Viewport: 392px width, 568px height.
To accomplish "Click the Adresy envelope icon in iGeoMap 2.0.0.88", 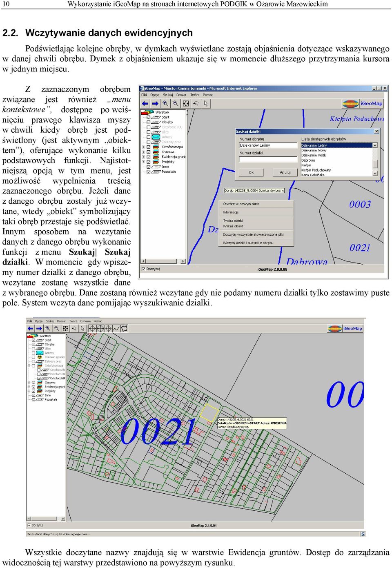I will [x=156, y=137].
